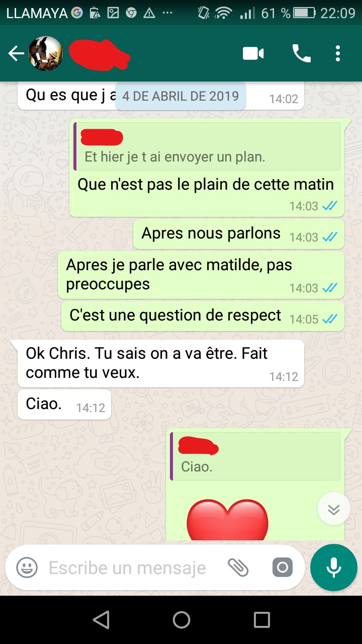The image size is (362, 644).
Task: Tap the microphone voice message button
Action: tap(334, 568)
